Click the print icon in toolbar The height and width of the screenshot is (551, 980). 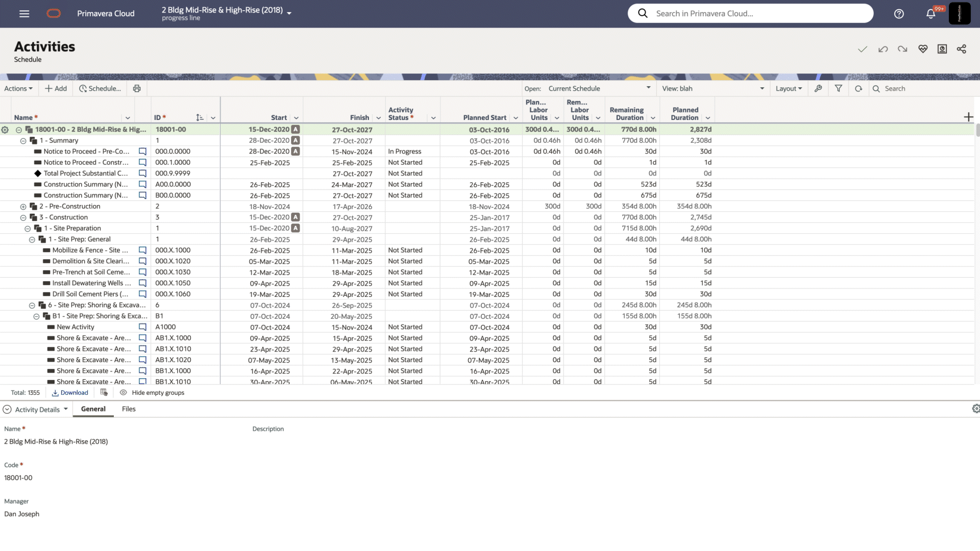(137, 88)
